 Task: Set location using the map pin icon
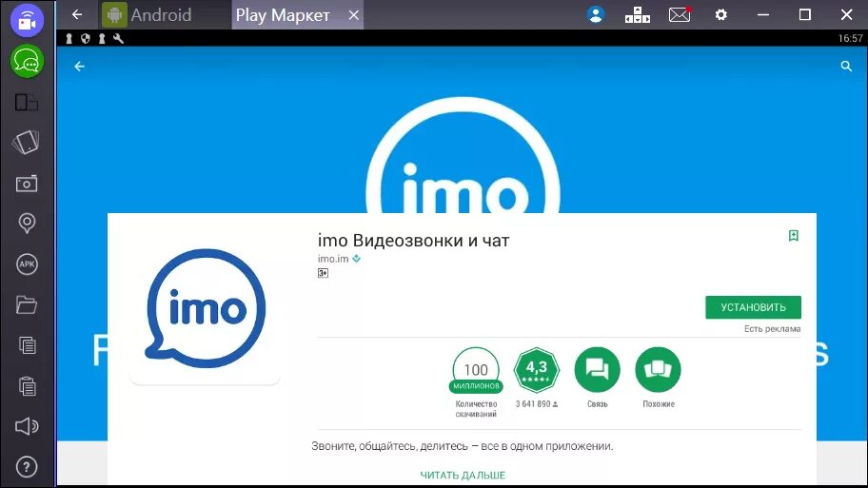[x=27, y=224]
